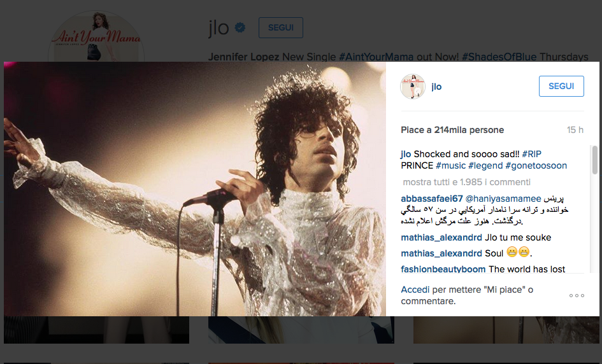Open abbassafaei67 commenter profile

tap(431, 199)
